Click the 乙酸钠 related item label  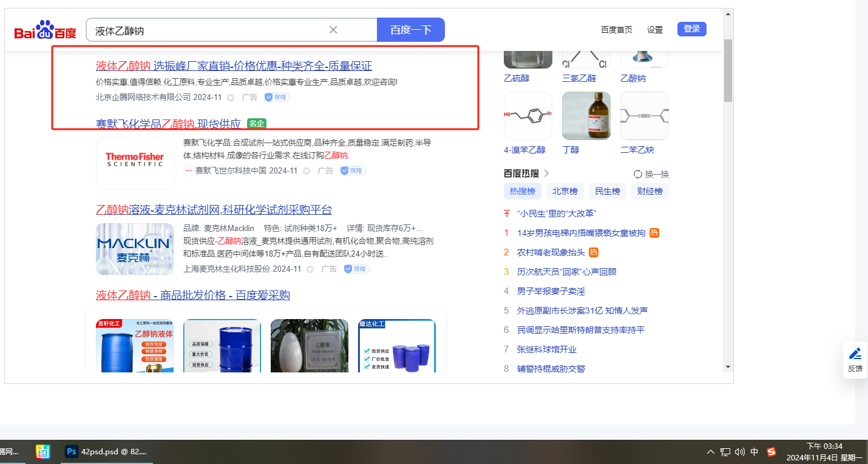point(633,78)
